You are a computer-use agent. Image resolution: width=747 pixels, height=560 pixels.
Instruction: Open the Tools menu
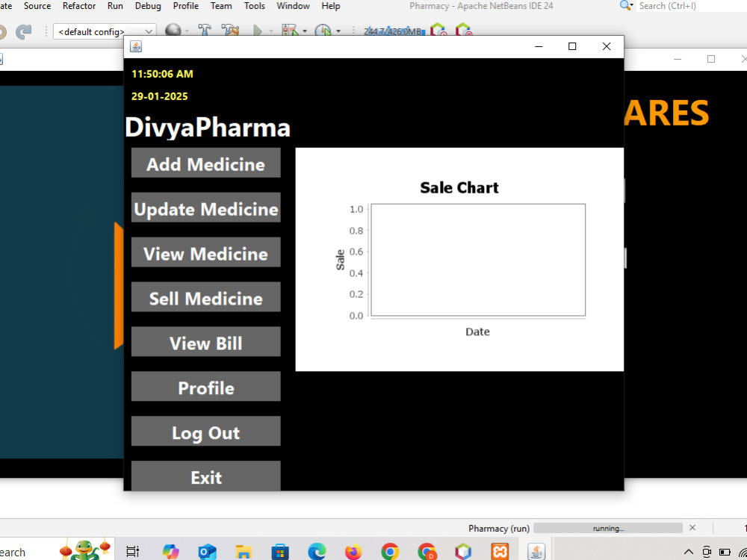pyautogui.click(x=255, y=6)
